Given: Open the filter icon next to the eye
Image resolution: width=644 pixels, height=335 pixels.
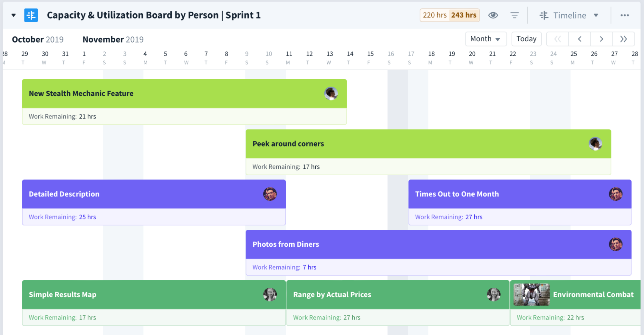Looking at the screenshot, I should (514, 15).
